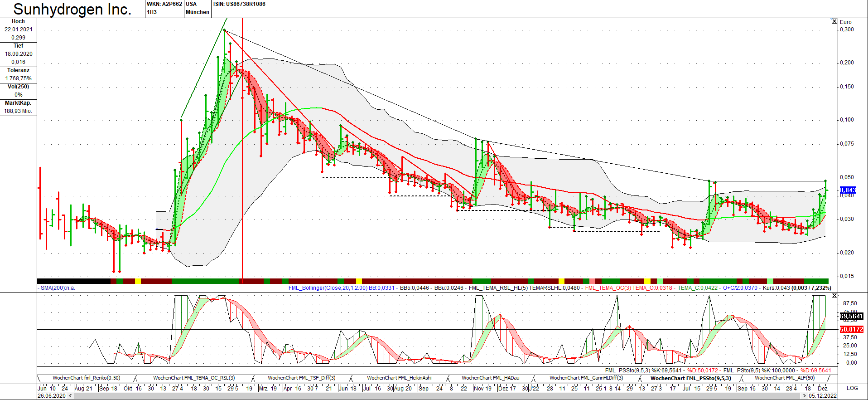This screenshot has height=400, width=868.
Task: Click the Tief date 18.09.2020
Action: pyautogui.click(x=19, y=54)
